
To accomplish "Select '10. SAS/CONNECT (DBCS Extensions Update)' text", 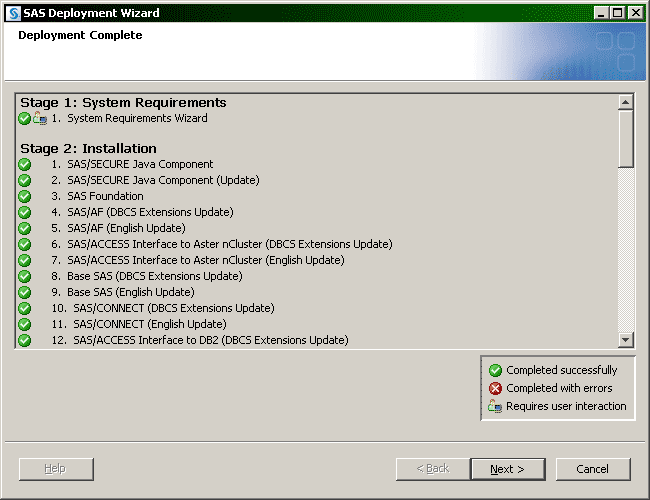I will pyautogui.click(x=163, y=308).
